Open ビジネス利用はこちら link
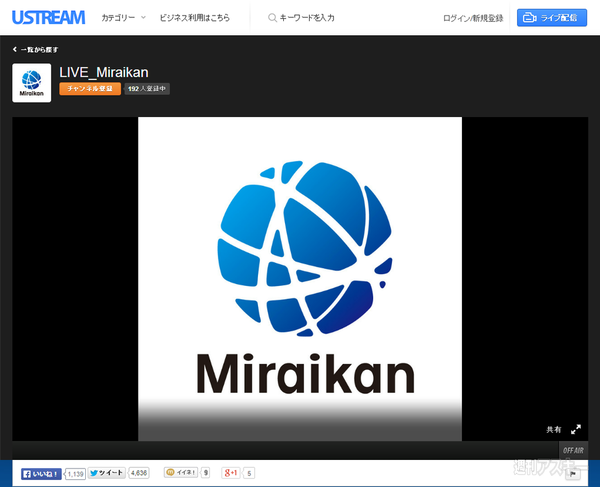This screenshot has width=600, height=487. (x=194, y=18)
